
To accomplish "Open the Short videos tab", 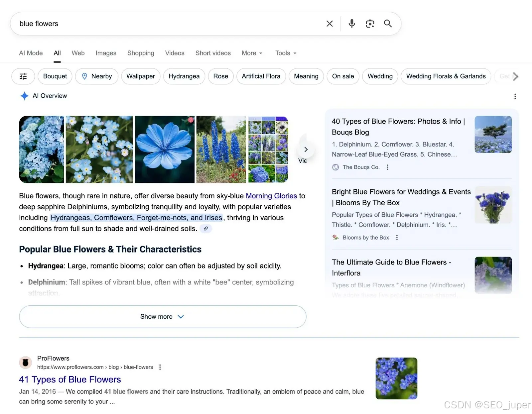I will [x=213, y=53].
